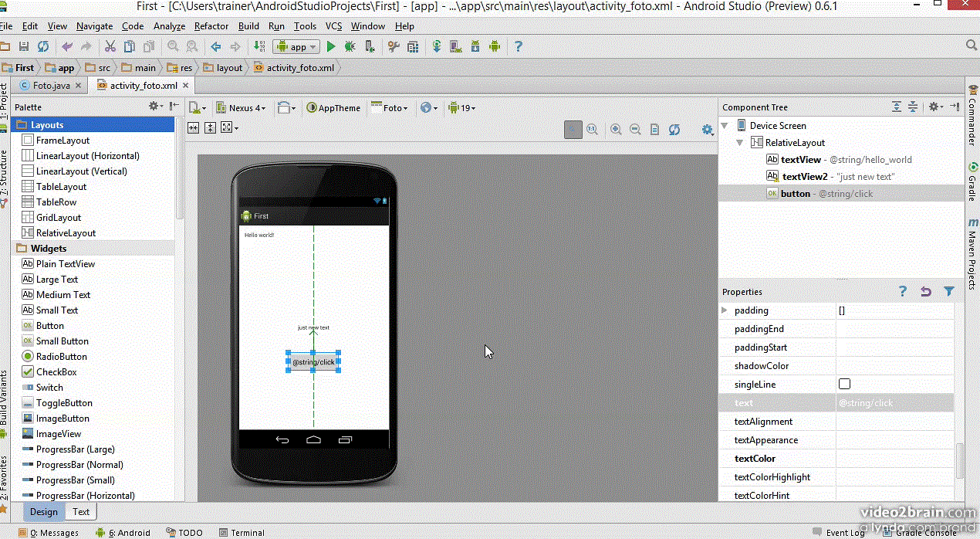Toggle layout width wrap content icon
Screen dimensions: 980x539
(x=194, y=127)
